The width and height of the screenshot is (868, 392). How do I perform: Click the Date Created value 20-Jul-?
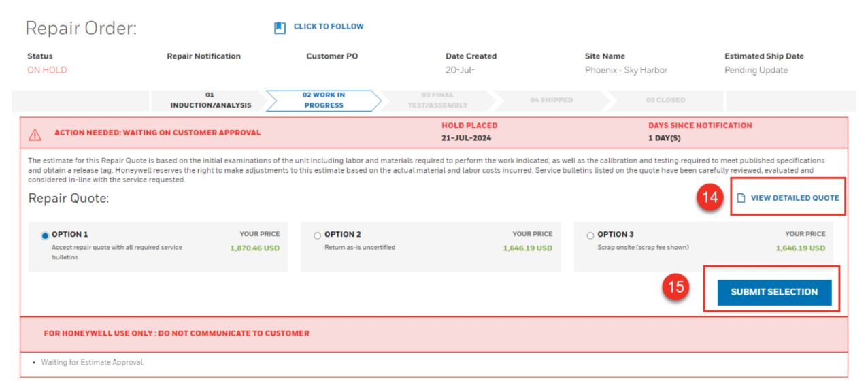point(460,70)
